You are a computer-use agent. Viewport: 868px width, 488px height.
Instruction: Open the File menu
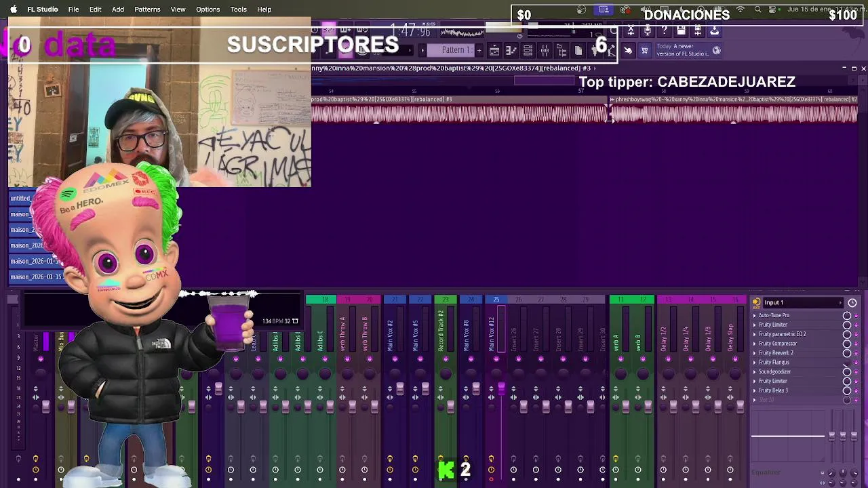coord(73,9)
